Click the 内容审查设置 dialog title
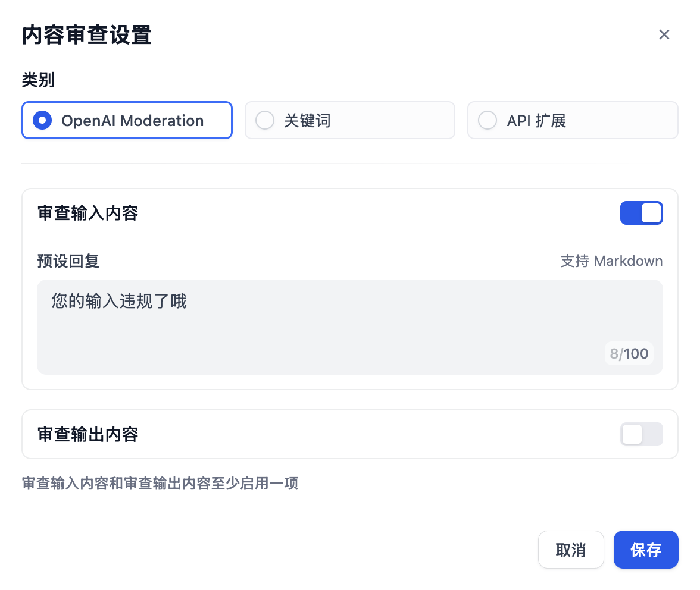This screenshot has width=700, height=590. pos(87,35)
